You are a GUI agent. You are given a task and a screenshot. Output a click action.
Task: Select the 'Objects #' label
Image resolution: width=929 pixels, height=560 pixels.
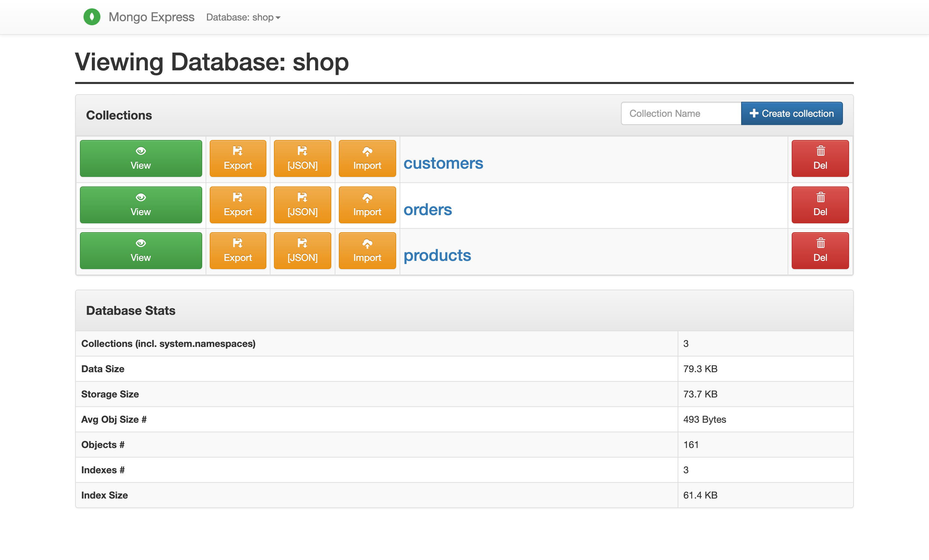coord(102,445)
